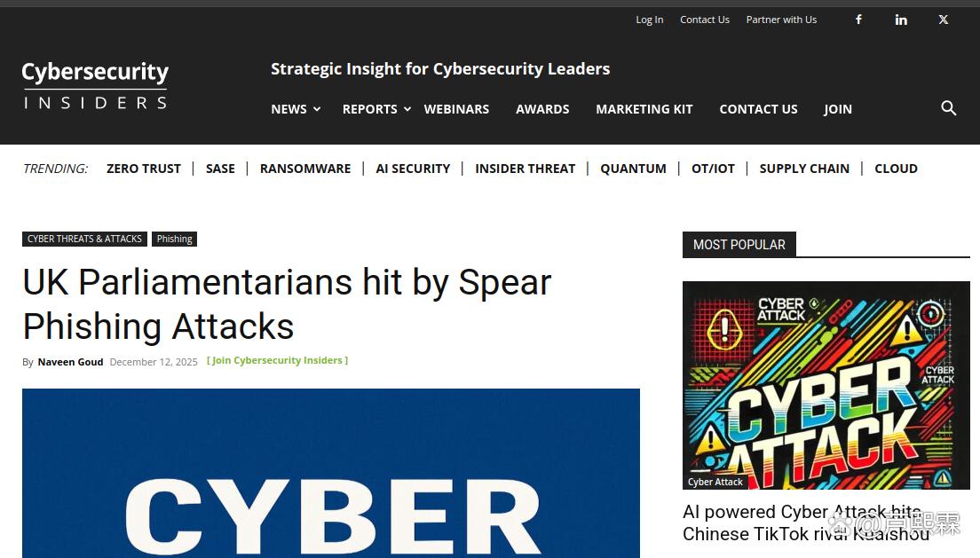The image size is (980, 558).
Task: Open author Naveen Goud's profile
Action: coord(71,362)
